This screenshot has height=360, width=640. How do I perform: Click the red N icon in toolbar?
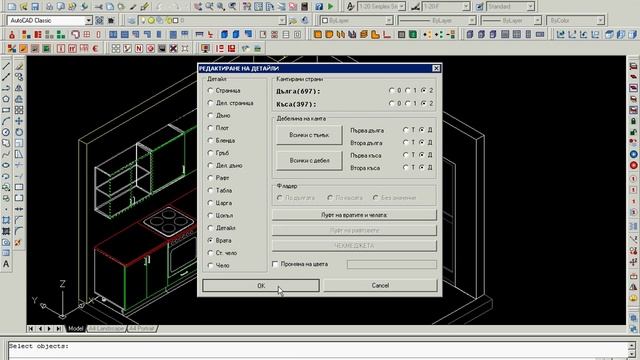[139, 49]
